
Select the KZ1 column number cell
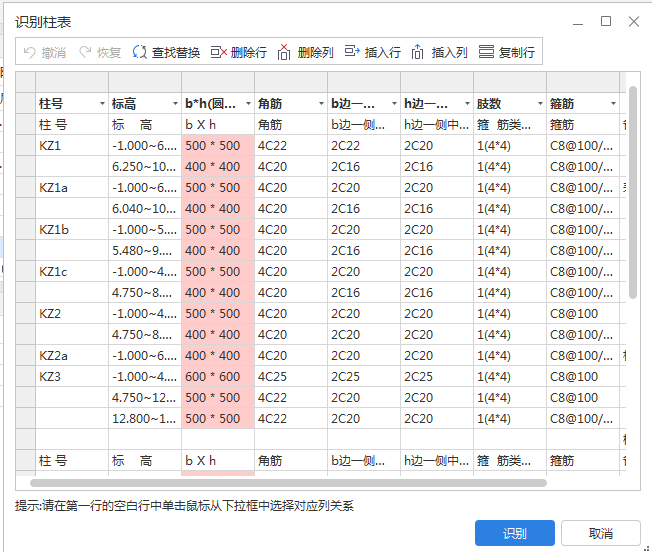coord(72,145)
